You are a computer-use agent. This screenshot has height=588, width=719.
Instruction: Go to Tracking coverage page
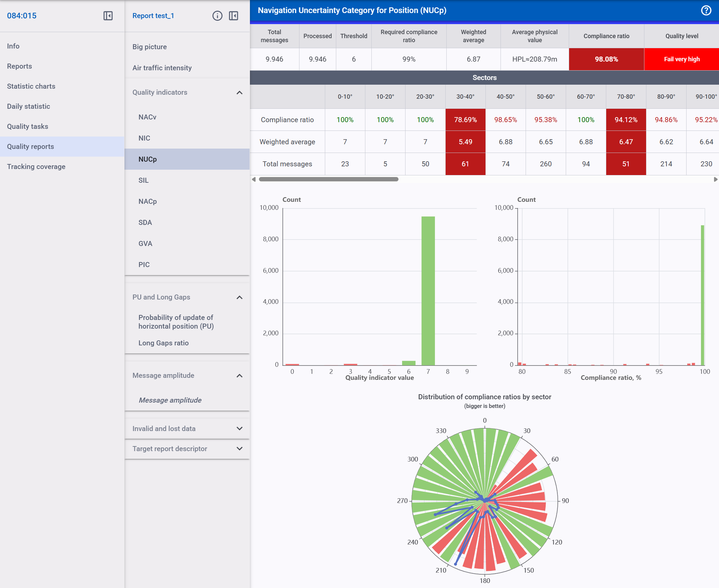pos(36,166)
